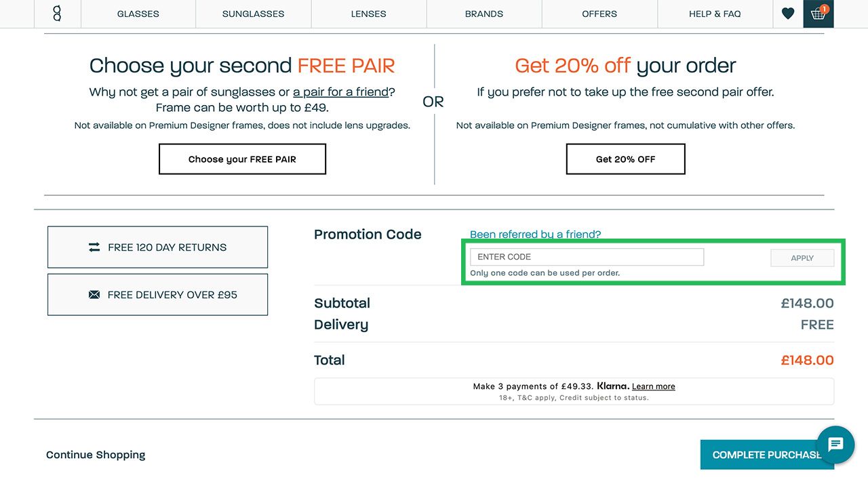Viewport: 868px width, 488px height.
Task: Click the delivery envelope icon
Action: click(x=94, y=294)
